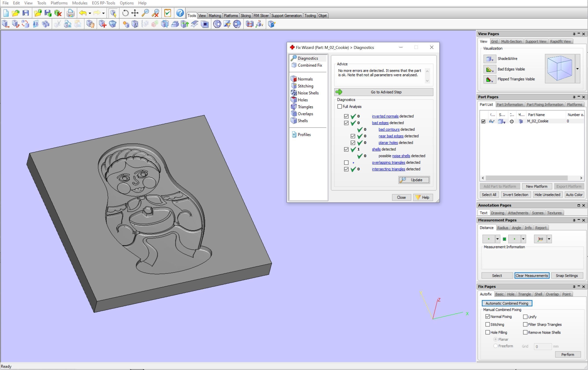The width and height of the screenshot is (588, 370).
Task: Expand the view cube orientation dropdown
Action: pos(577,69)
